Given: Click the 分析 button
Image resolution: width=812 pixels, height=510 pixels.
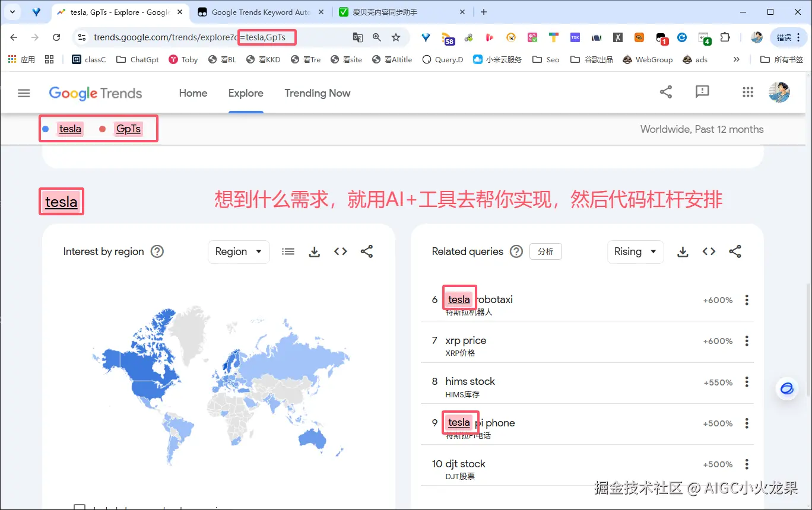Looking at the screenshot, I should coord(545,251).
